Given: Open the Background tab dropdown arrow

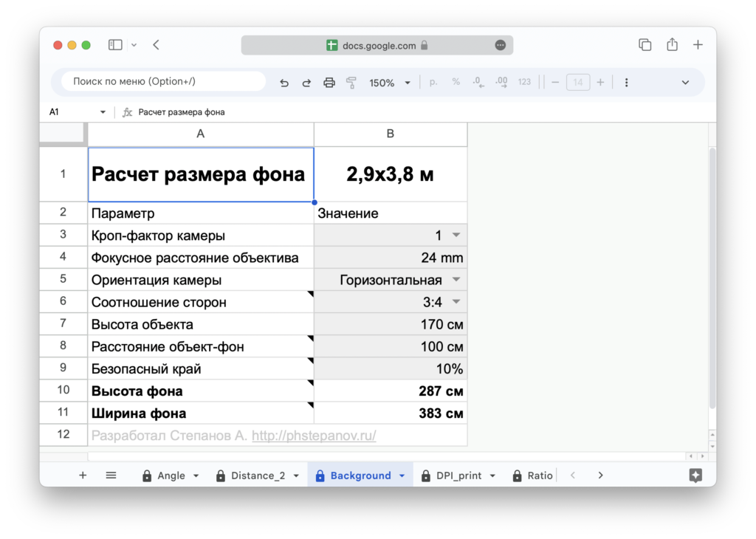Looking at the screenshot, I should click(x=402, y=476).
